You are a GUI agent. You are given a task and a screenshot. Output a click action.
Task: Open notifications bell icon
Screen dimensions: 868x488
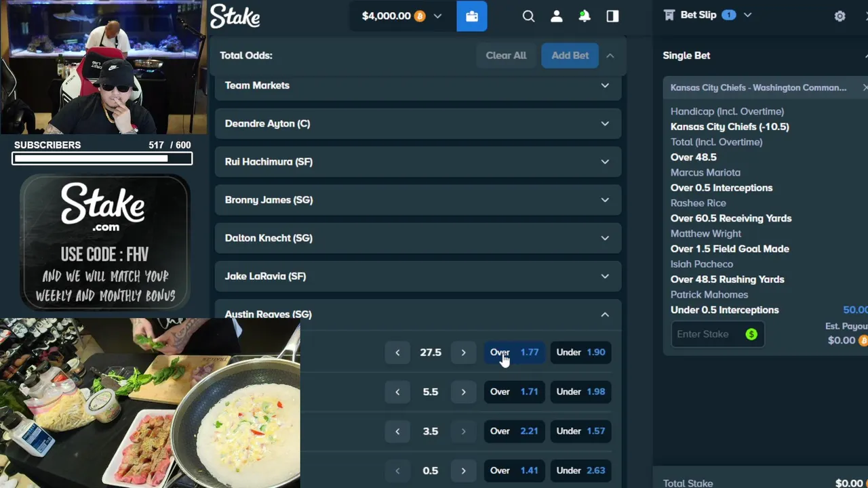[x=584, y=16]
